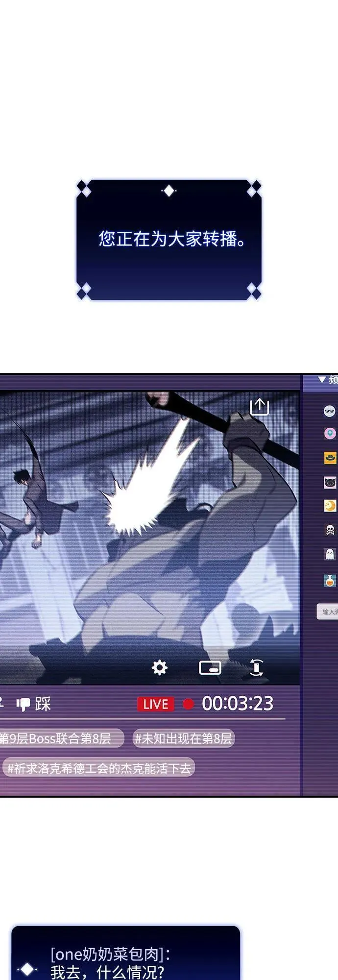Click the share icon on the video

pyautogui.click(x=259, y=407)
